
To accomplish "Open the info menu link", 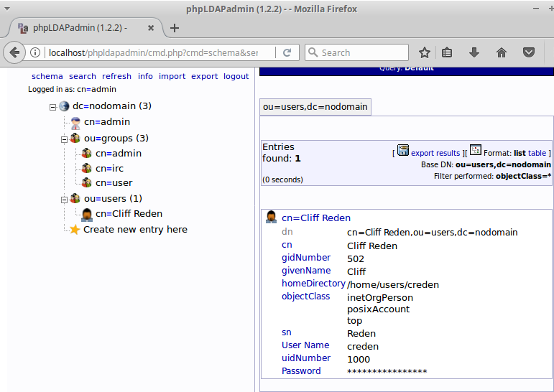I will (x=145, y=76).
